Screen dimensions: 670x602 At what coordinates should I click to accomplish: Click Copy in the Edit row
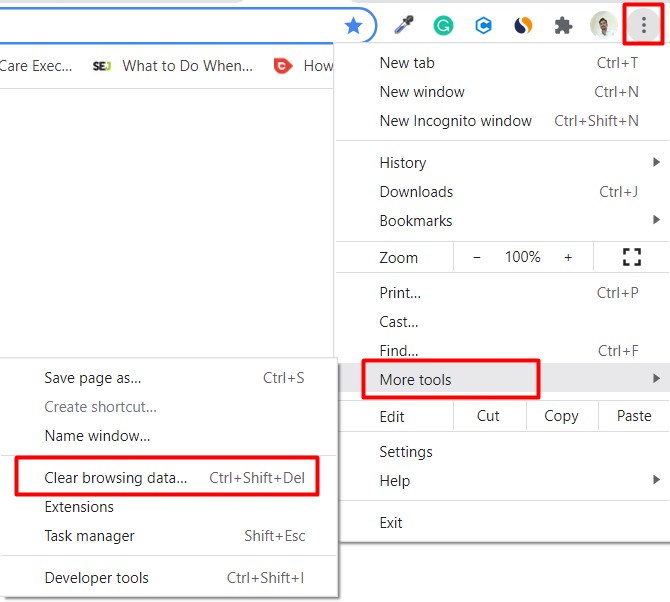[561, 416]
